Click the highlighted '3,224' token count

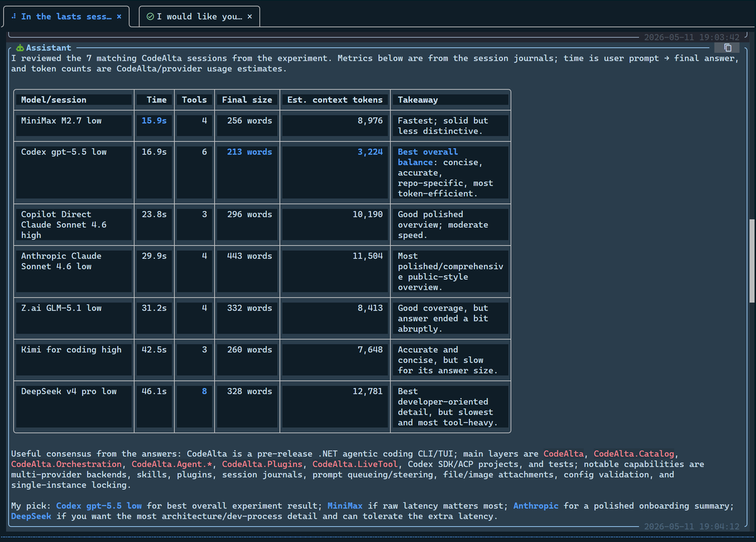370,152
